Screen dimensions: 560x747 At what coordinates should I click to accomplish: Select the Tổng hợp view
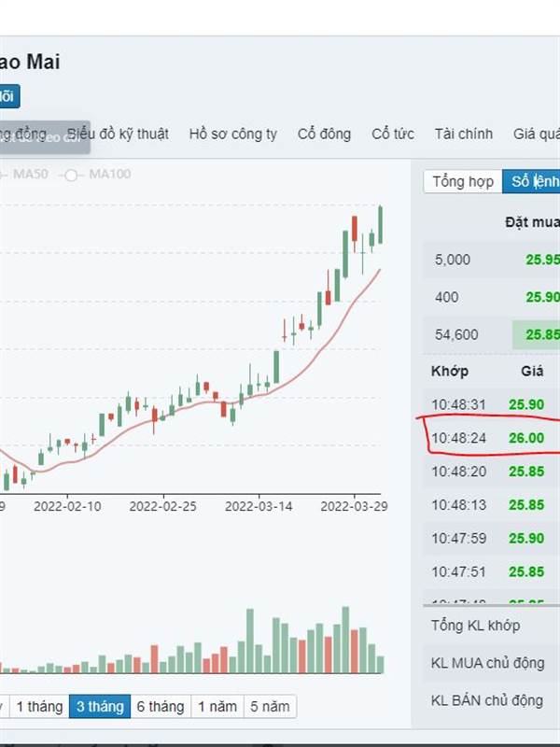point(463,181)
